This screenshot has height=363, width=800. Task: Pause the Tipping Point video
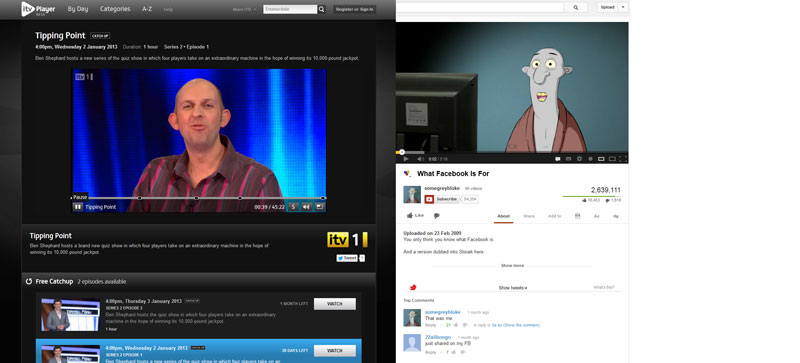pyautogui.click(x=78, y=207)
